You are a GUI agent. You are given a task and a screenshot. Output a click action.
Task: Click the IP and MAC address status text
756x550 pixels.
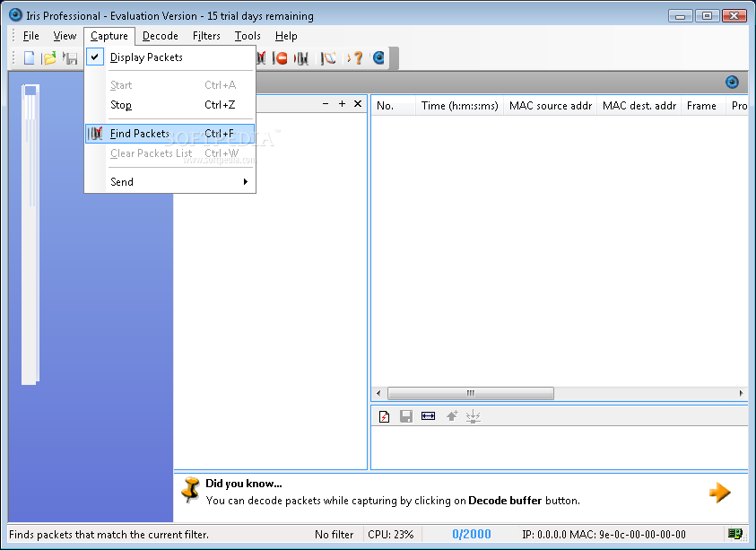coord(604,535)
